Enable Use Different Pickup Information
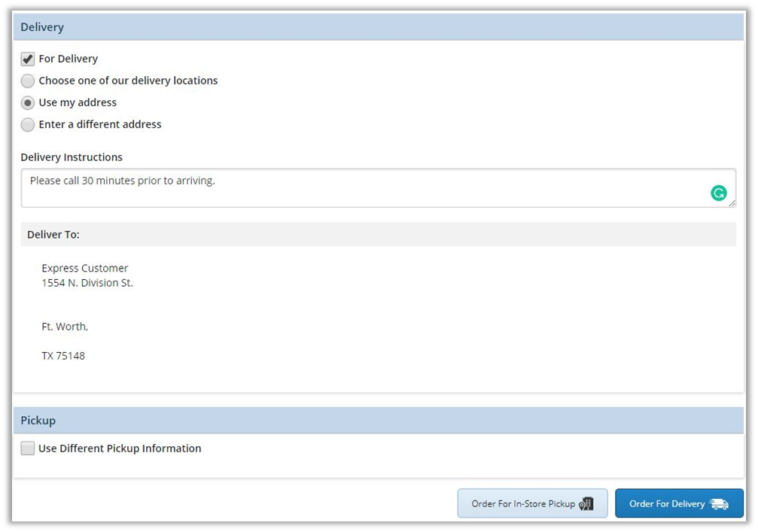 coord(28,448)
